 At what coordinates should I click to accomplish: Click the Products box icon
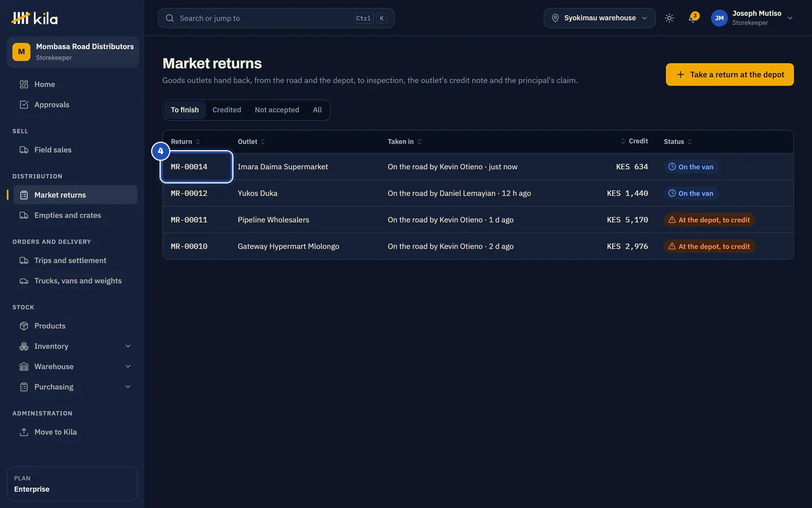click(24, 326)
